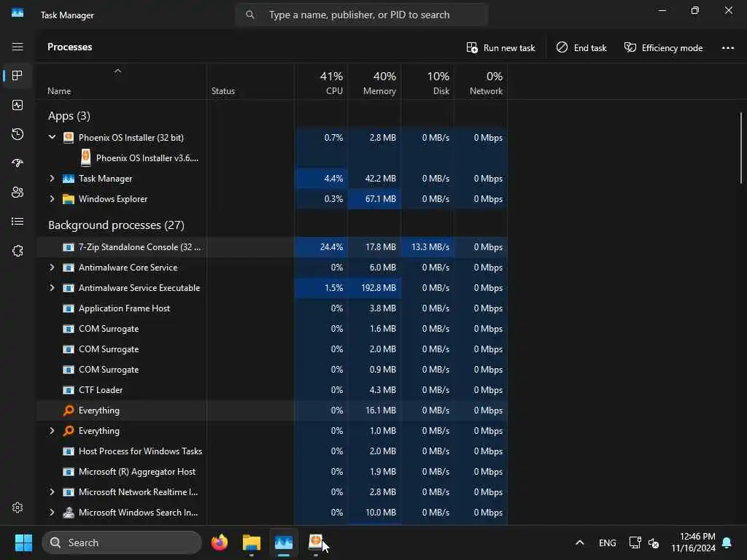Click the network tray icon
The image size is (747, 560).
pos(635,542)
